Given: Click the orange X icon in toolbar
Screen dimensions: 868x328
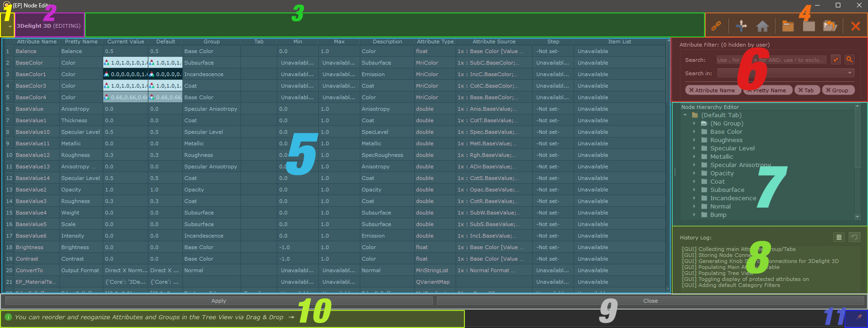Looking at the screenshot, I should click(856, 26).
